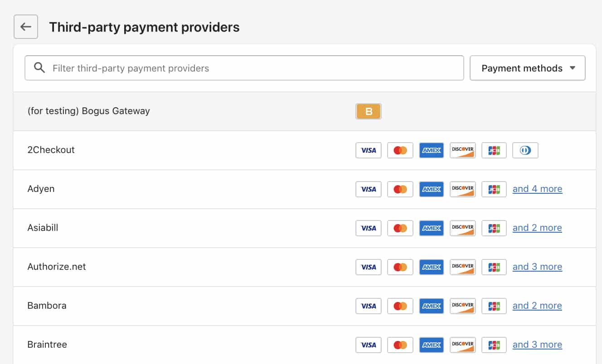Viewport: 602px width, 364px height.
Task: Click the Visa icon in Bambora row
Action: [369, 306]
